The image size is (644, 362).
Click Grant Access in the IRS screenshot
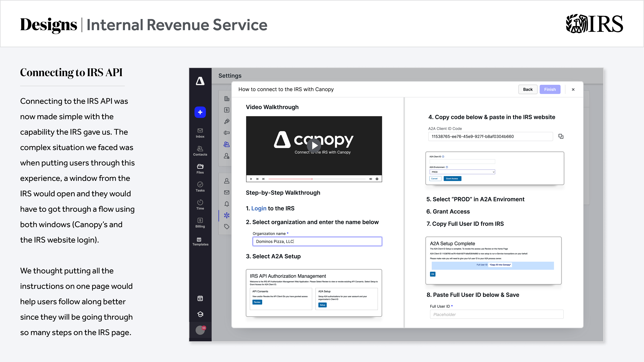click(452, 179)
